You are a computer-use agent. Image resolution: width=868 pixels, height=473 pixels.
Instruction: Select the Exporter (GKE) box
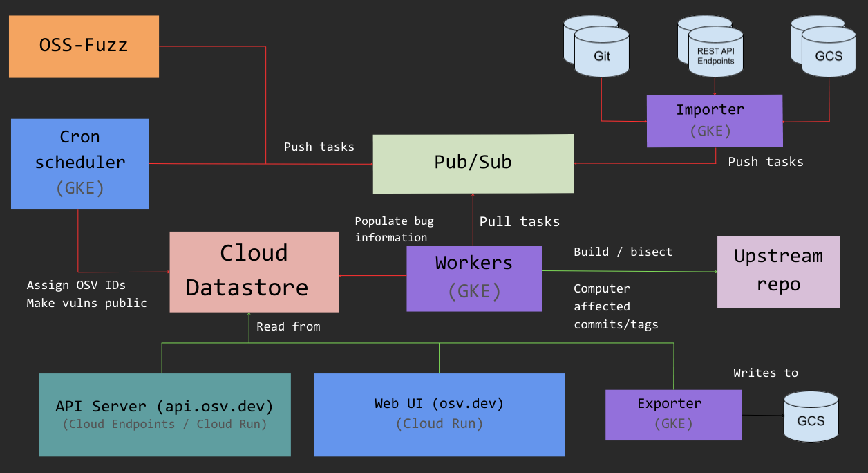[673, 415]
